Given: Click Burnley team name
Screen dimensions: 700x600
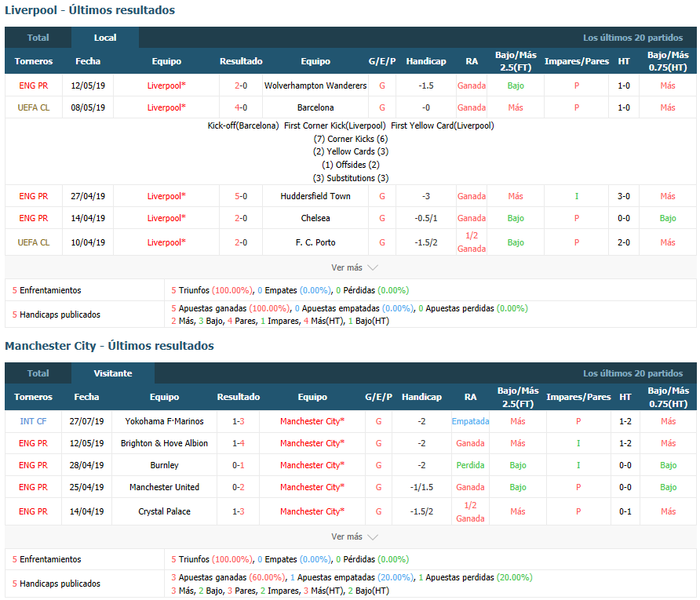Looking at the screenshot, I should coord(164,465).
